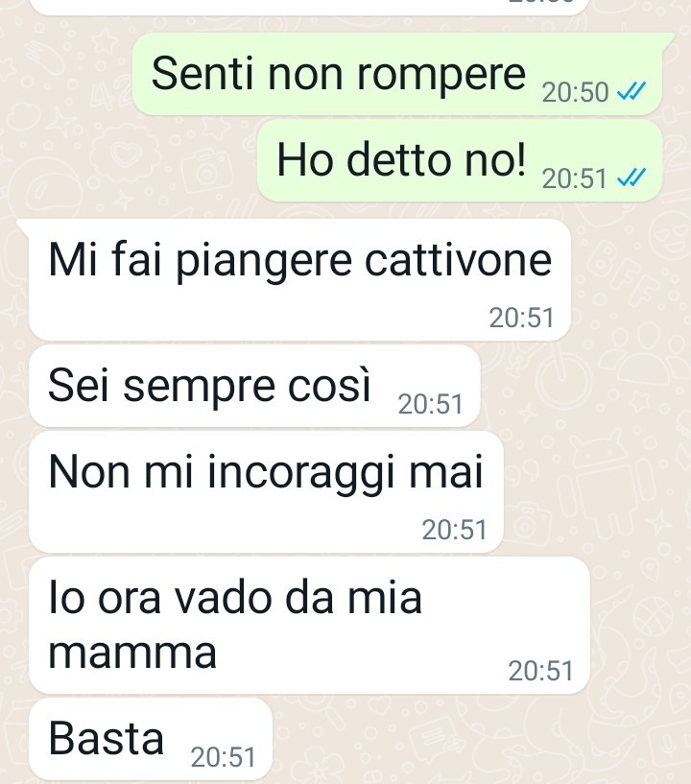This screenshot has height=784, width=691.
Task: Select the 'Sei sempre così' message
Action: tap(254, 386)
